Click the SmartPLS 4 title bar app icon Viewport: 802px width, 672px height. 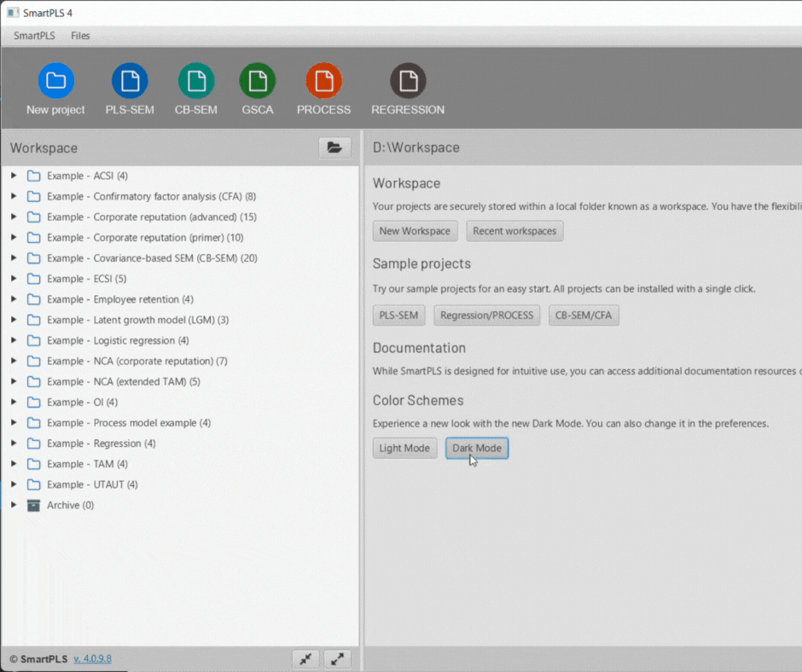tap(13, 13)
